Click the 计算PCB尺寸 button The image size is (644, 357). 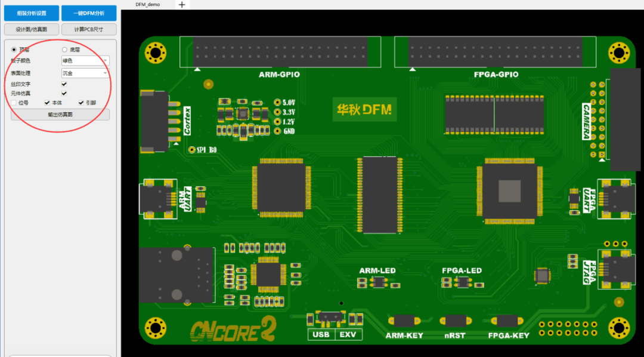pyautogui.click(x=89, y=30)
